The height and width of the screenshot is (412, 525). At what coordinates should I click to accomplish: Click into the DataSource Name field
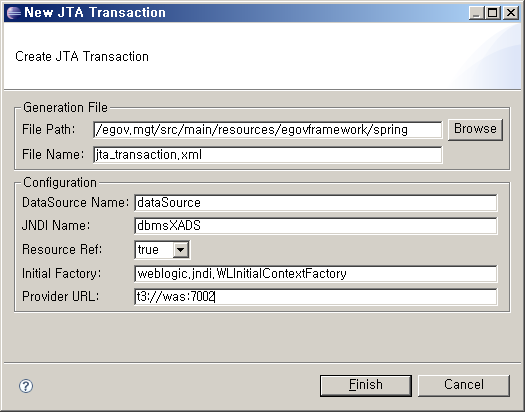point(316,203)
